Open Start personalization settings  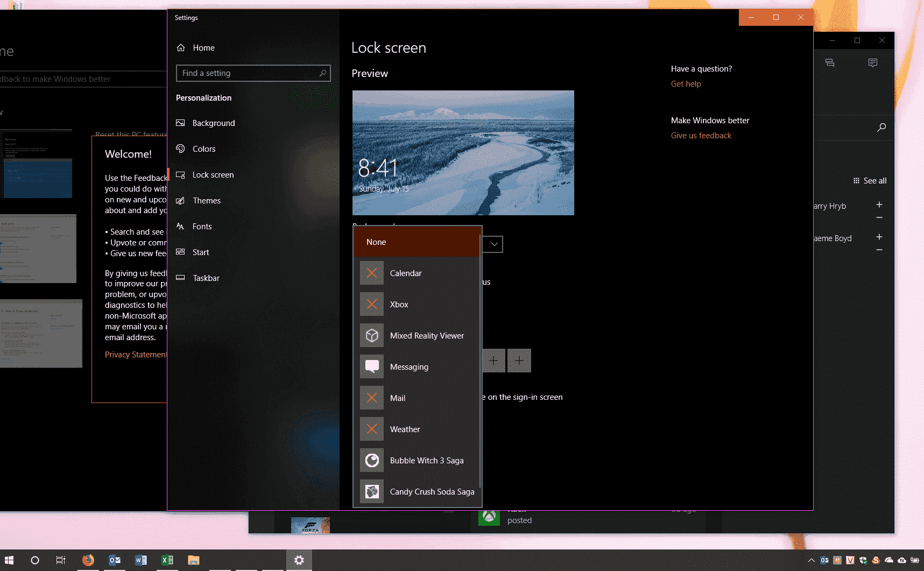[x=201, y=252]
